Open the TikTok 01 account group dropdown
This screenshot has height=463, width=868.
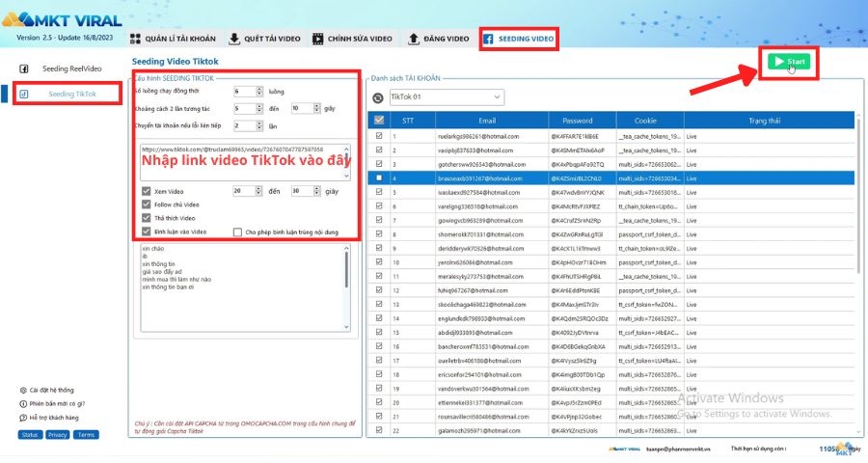click(447, 96)
